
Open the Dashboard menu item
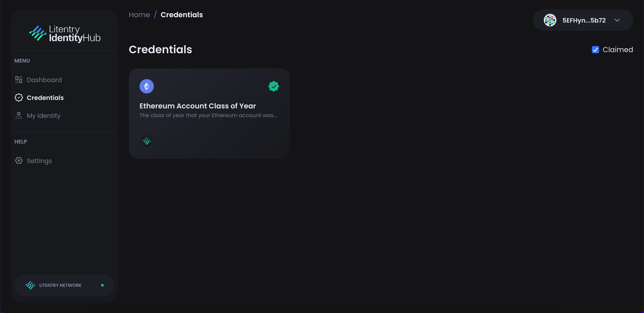click(44, 80)
